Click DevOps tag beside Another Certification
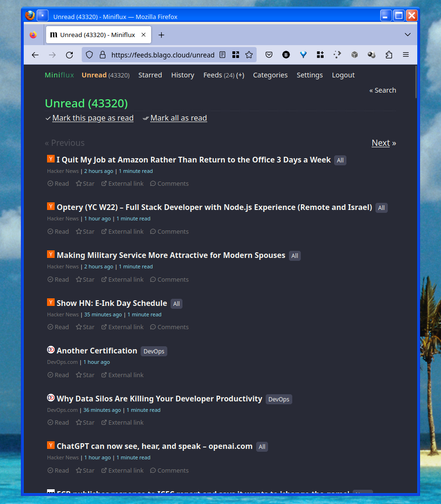 click(x=154, y=352)
